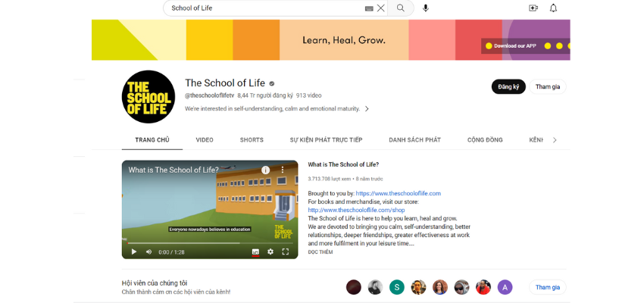This screenshot has height=303, width=644.
Task: Open the on-screen keyboard icon in search box
Action: 369,8
